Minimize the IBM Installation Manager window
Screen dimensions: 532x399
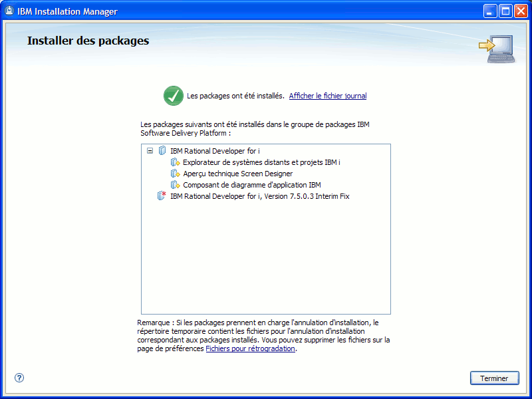pyautogui.click(x=490, y=11)
